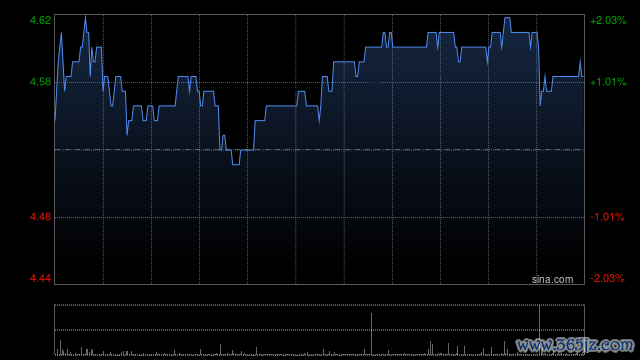Click the 4.48 price axis label

(41, 217)
